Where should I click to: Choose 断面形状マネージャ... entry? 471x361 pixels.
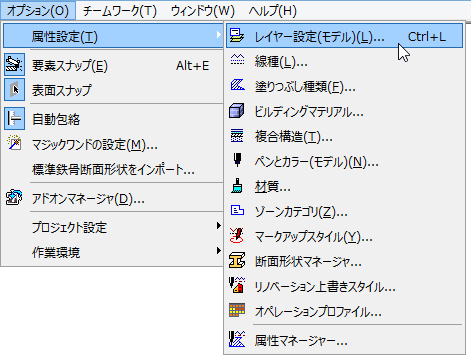(x=345, y=261)
